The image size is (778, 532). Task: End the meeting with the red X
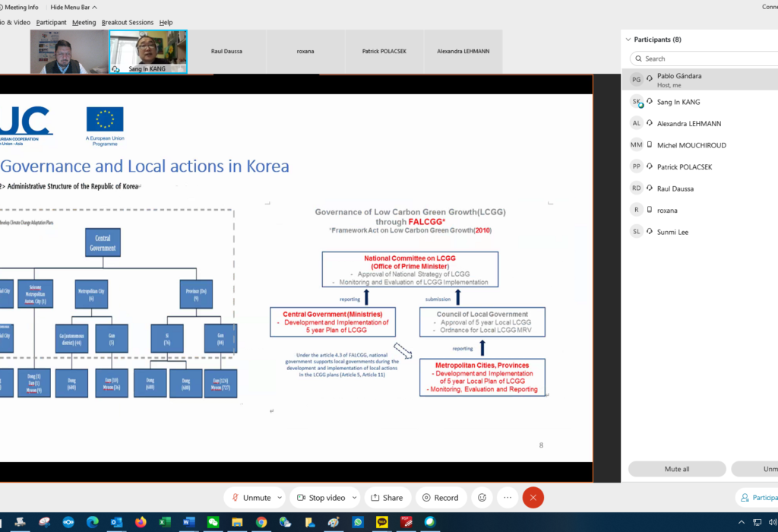[533, 497]
